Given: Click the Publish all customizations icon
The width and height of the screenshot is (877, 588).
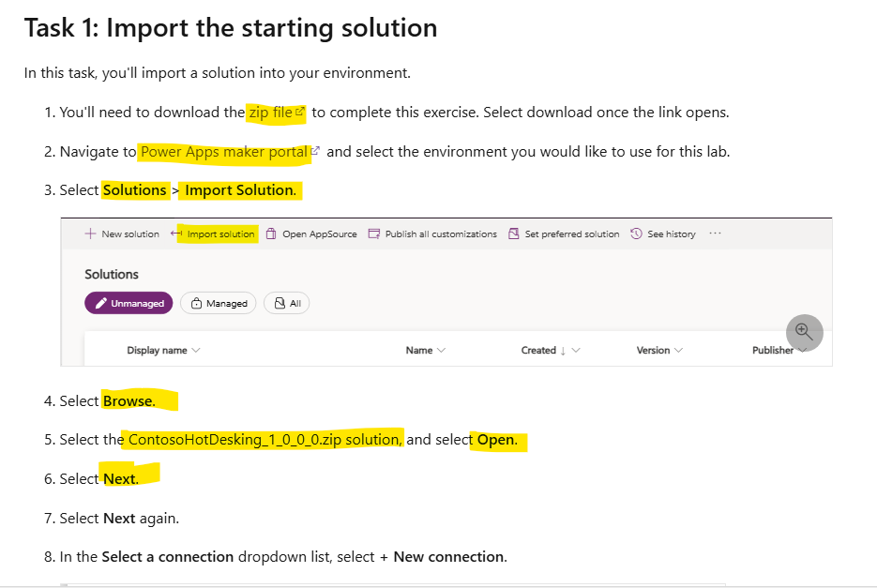Looking at the screenshot, I should [374, 234].
